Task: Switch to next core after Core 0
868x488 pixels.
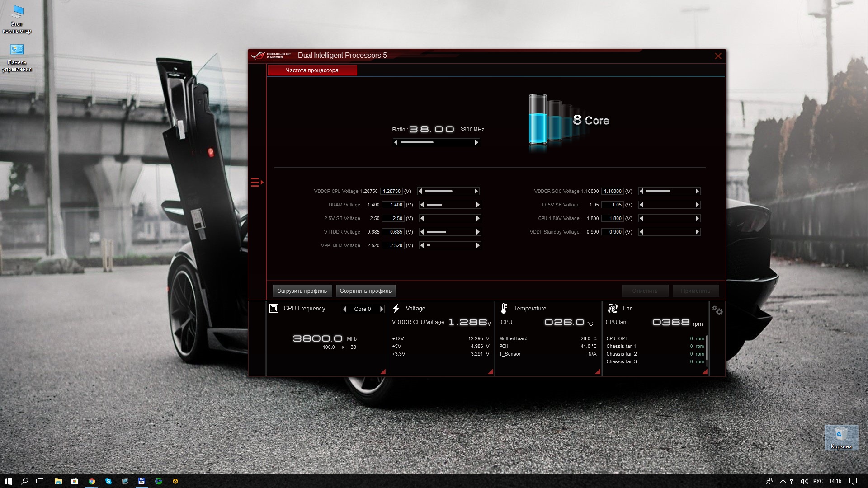Action: 382,309
